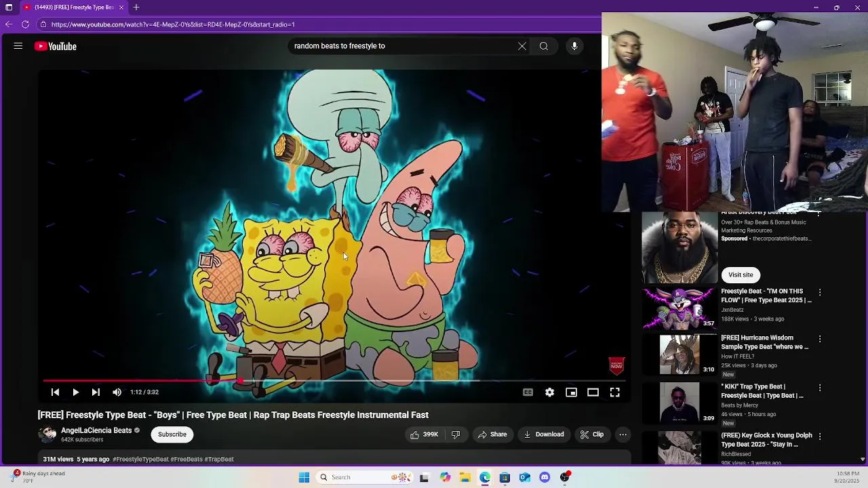
Task: Open the AngelLaCiencia Beats channel name
Action: (x=96, y=430)
